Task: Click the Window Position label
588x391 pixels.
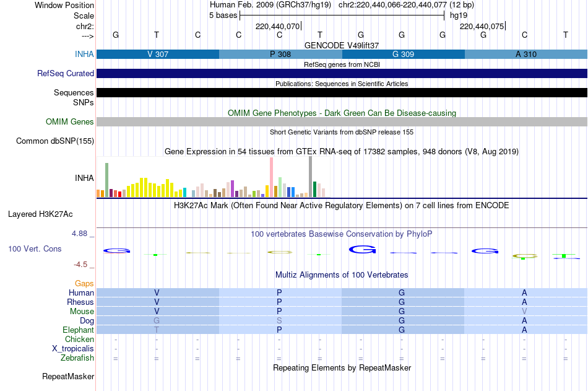Action: pyautogui.click(x=64, y=5)
